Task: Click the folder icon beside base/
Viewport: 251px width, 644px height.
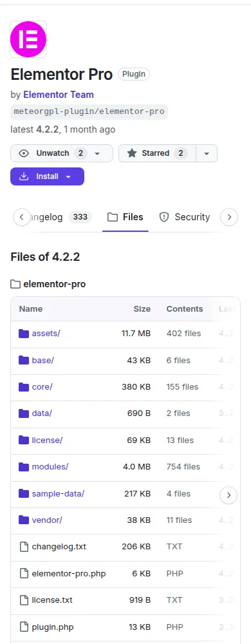Action: (24, 360)
